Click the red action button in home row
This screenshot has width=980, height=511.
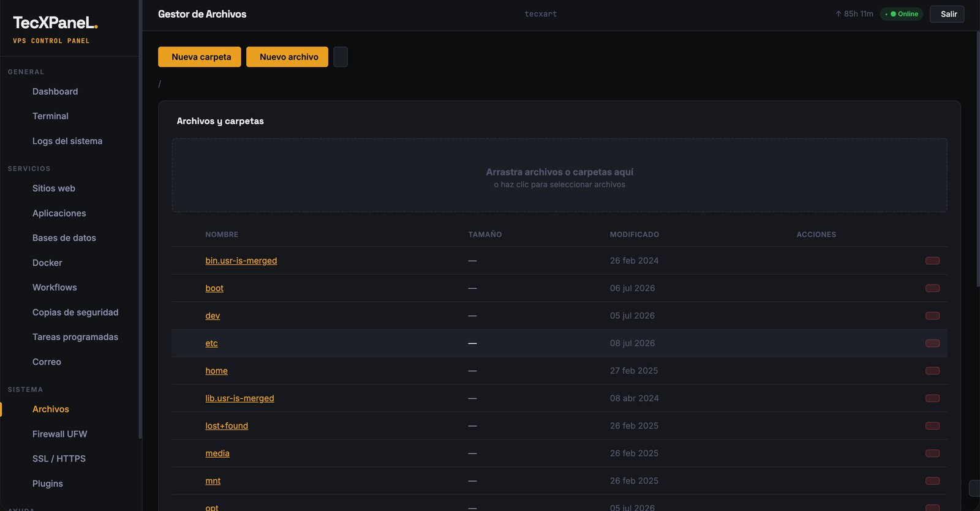pos(932,371)
